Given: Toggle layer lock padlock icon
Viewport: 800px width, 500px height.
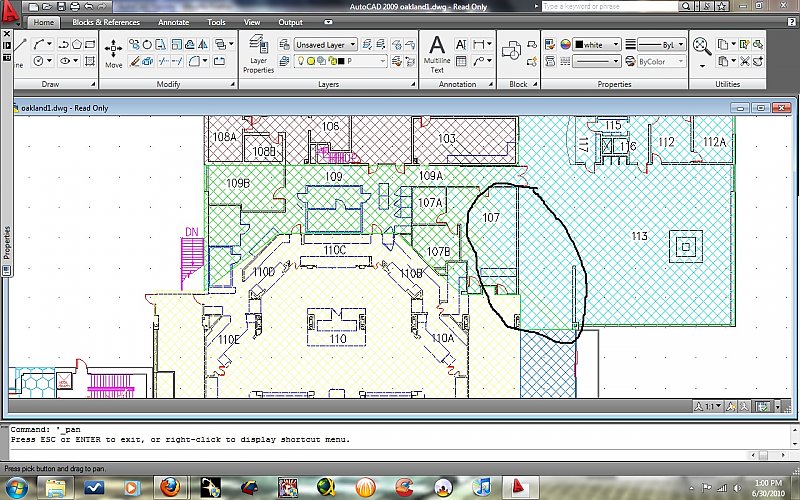Looking at the screenshot, I should pos(332,61).
